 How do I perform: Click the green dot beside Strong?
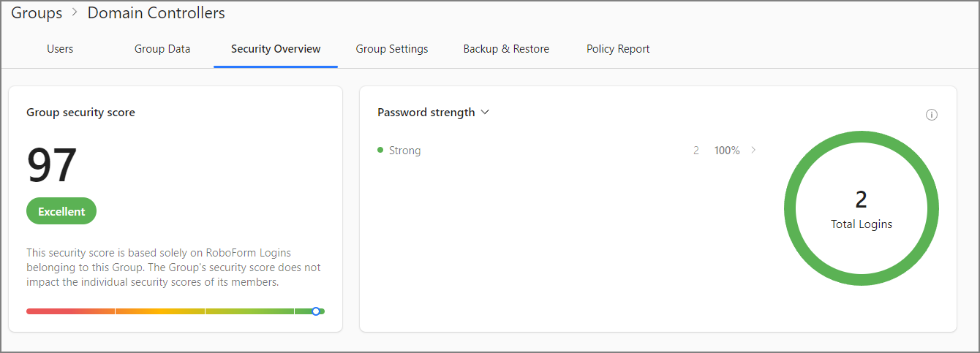pyautogui.click(x=380, y=151)
